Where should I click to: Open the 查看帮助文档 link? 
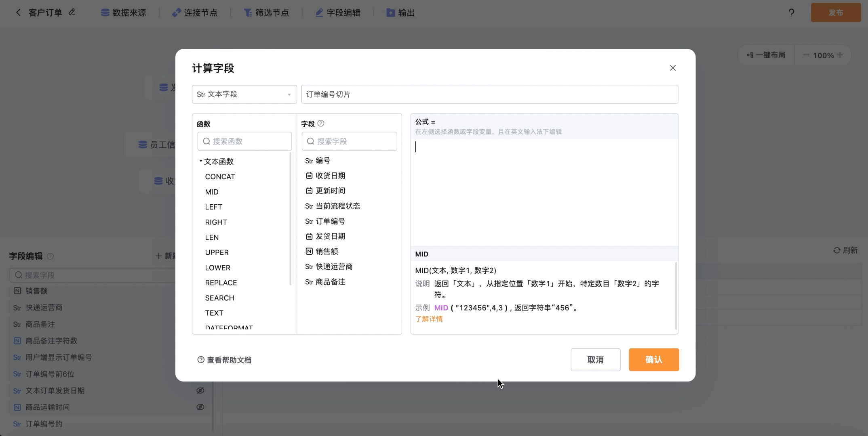click(224, 360)
